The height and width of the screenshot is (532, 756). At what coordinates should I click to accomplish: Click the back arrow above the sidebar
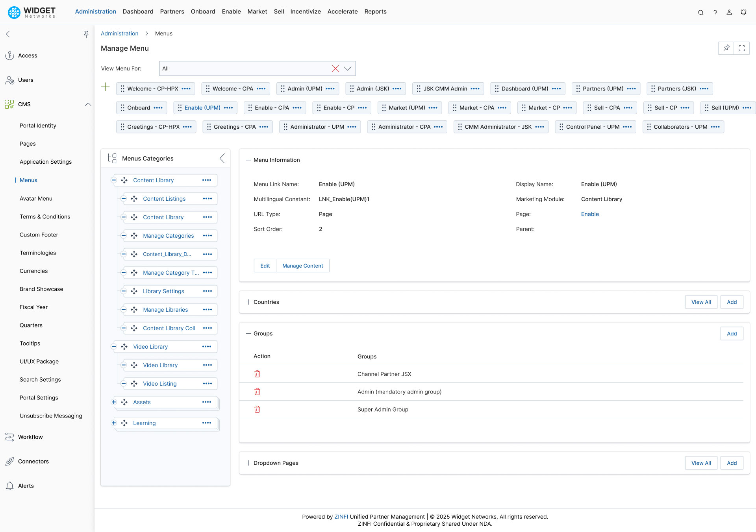(x=8, y=34)
